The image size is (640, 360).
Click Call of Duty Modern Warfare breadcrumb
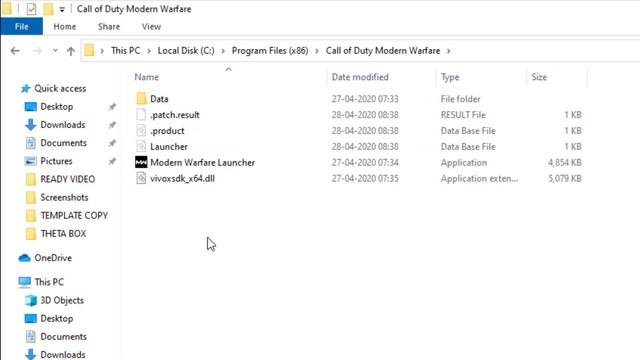click(383, 51)
